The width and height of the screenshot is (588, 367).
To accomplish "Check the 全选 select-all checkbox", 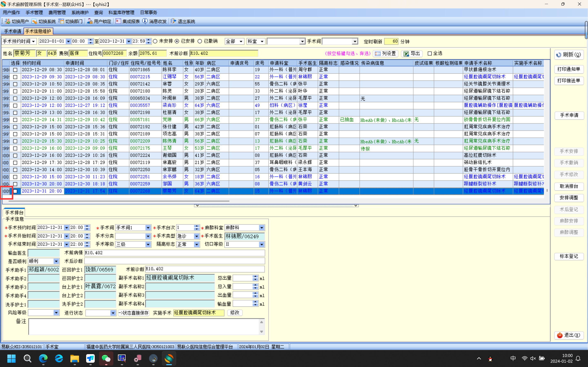I will pos(430,53).
